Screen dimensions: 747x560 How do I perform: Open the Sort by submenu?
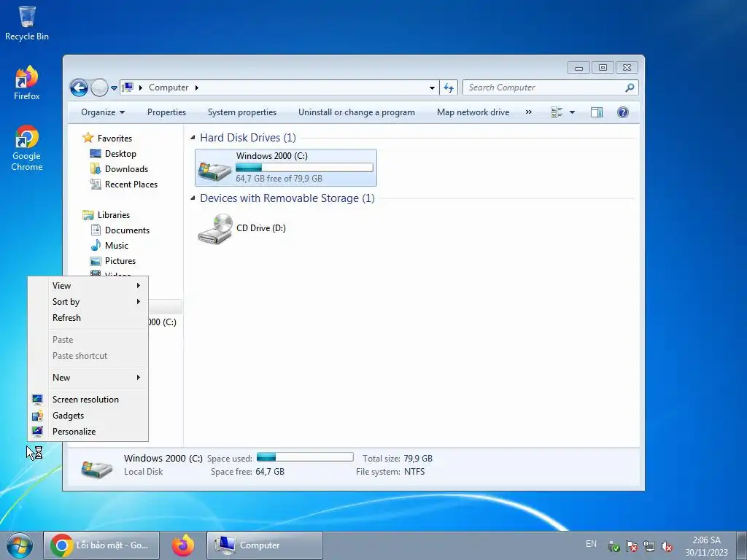point(88,302)
